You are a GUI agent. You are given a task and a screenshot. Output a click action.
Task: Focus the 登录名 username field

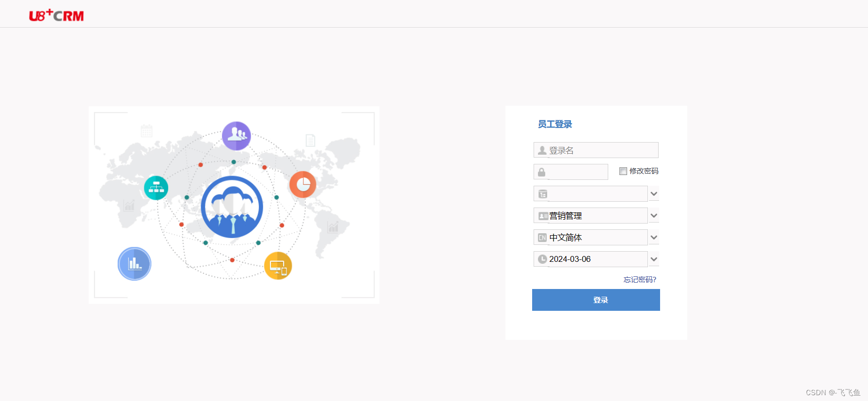[x=596, y=150]
